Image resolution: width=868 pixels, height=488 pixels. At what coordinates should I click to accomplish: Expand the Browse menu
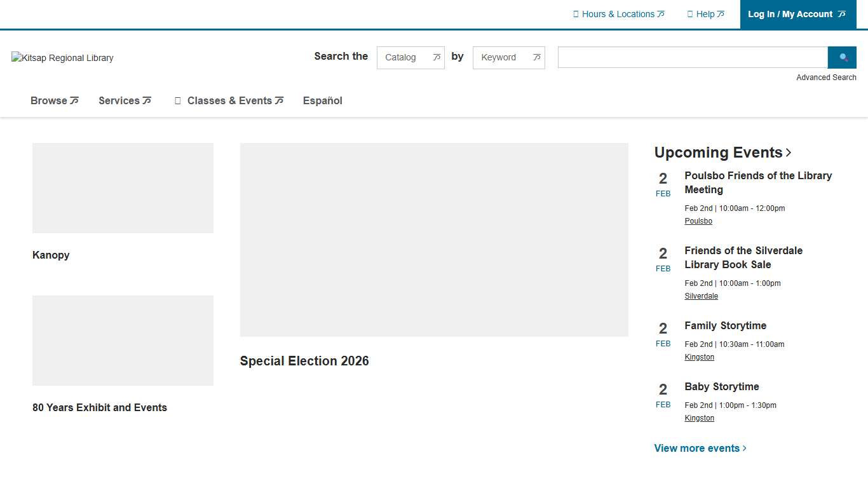tap(54, 100)
